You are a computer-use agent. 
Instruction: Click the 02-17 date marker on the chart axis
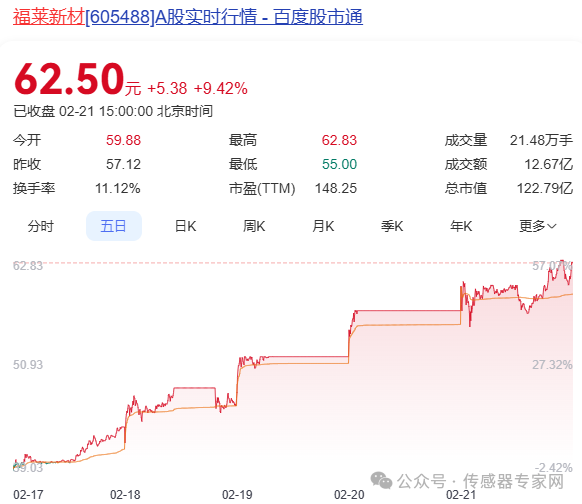28,495
